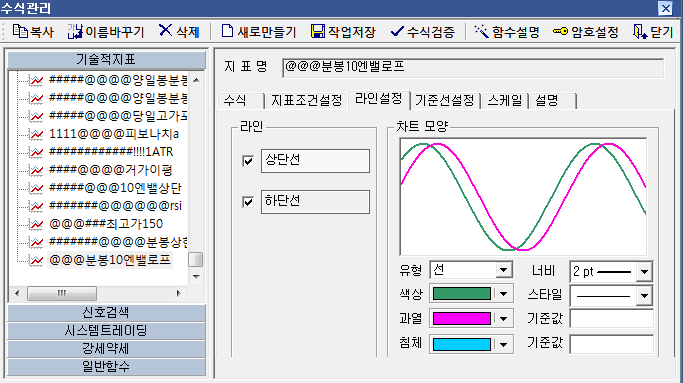Open the 설명 tab
The height and width of the screenshot is (383, 683).
point(553,101)
